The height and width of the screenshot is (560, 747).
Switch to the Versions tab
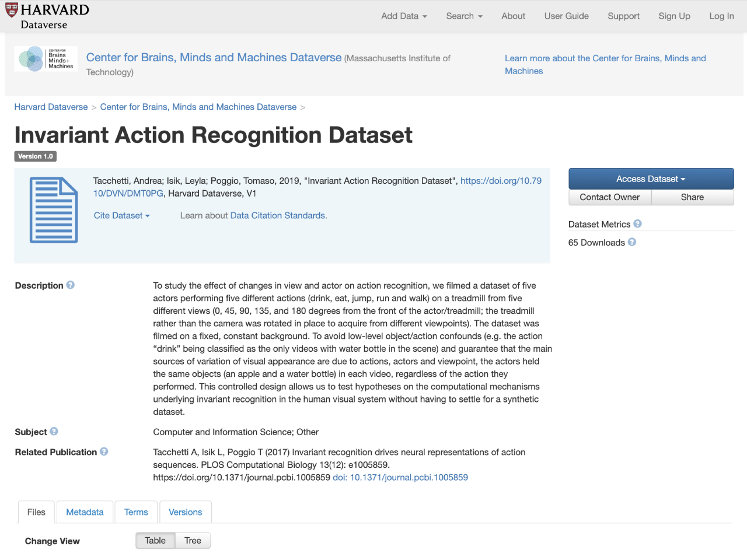click(x=185, y=512)
